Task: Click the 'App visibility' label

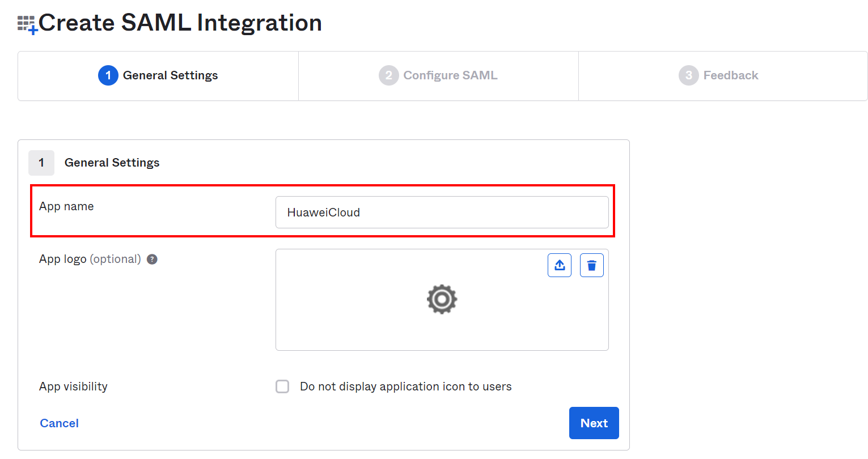Action: [x=73, y=386]
